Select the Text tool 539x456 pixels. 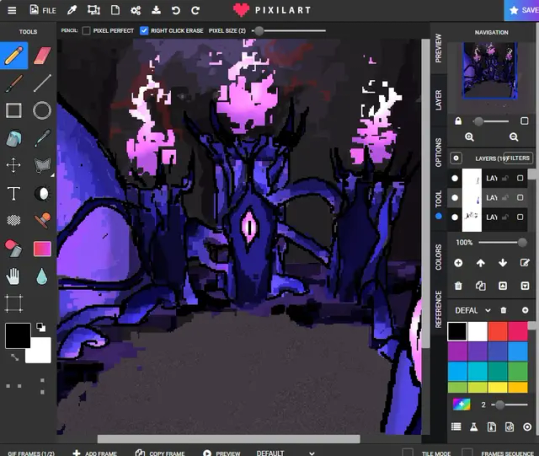tap(14, 193)
